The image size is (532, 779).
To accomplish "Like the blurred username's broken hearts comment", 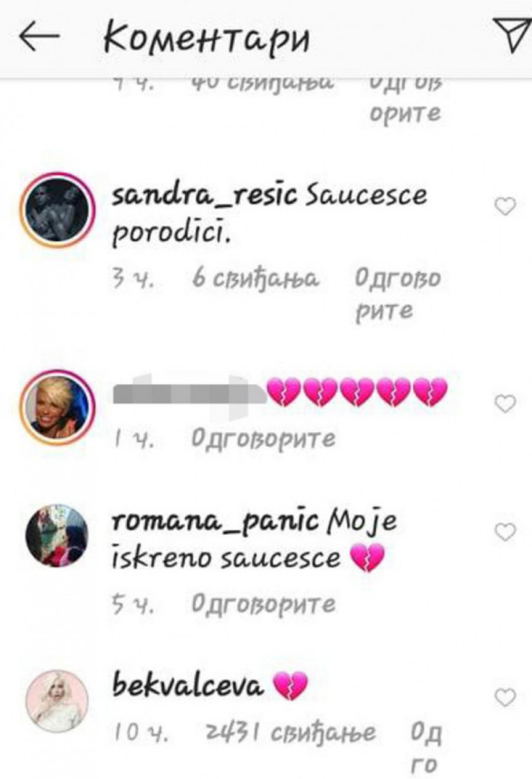I will click(x=505, y=404).
